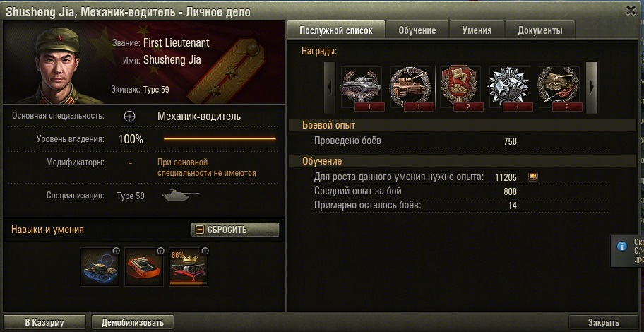644x332 pixels.
Task: Click the Сбросить skills reset button
Action: pyautogui.click(x=235, y=230)
